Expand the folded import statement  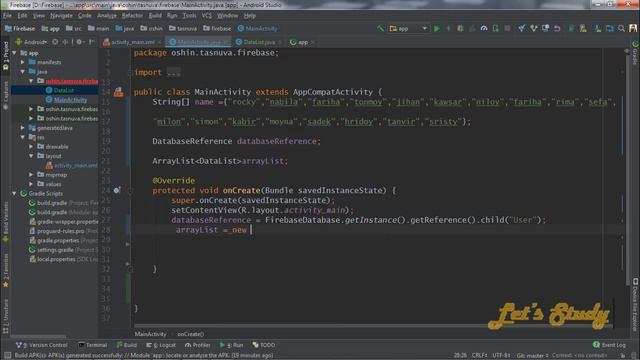pos(173,72)
